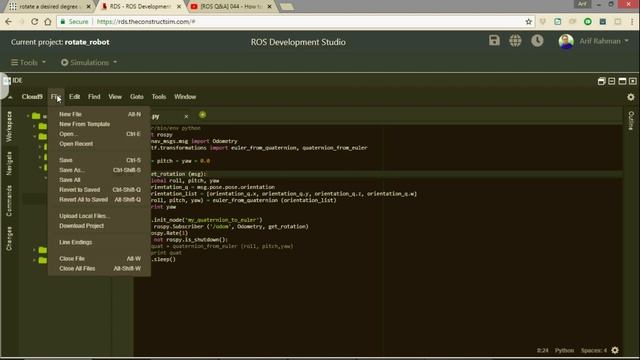The width and height of the screenshot is (640, 360).
Task: Switch to Changes side panel
Action: click(9, 238)
